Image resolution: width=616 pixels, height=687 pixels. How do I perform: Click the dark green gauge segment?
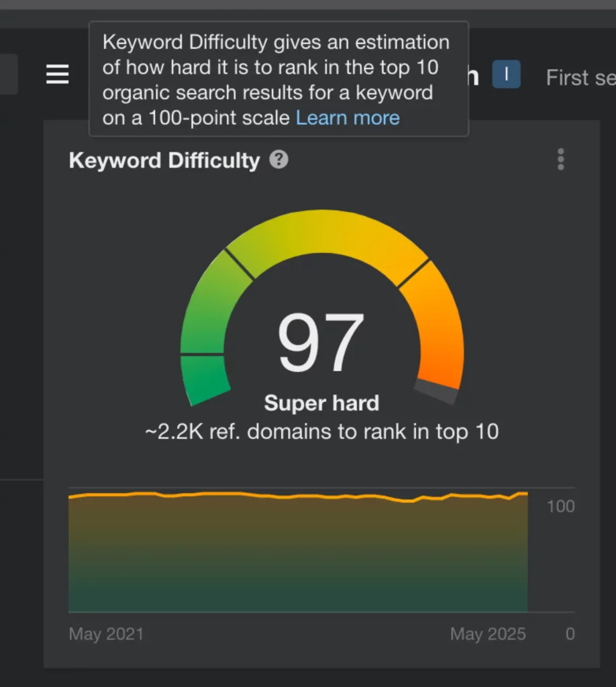(204, 378)
